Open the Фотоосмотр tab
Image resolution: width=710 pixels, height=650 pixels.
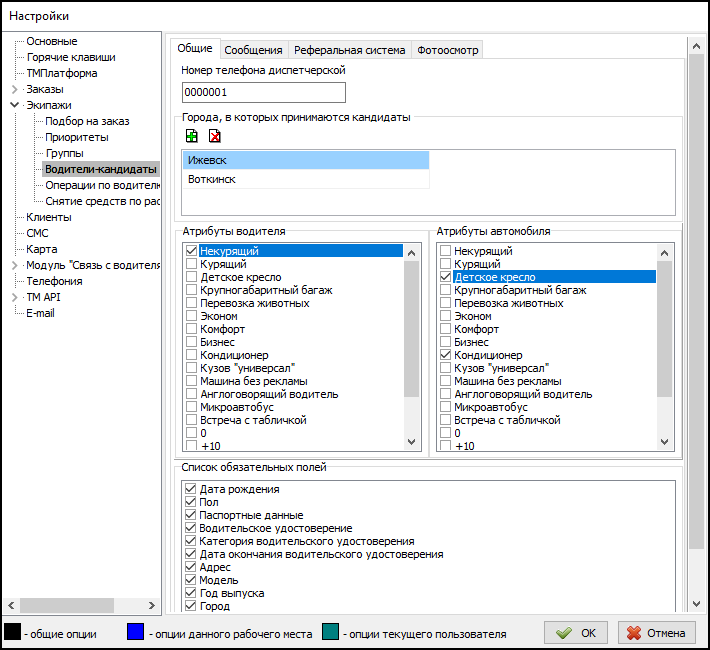[x=447, y=50]
